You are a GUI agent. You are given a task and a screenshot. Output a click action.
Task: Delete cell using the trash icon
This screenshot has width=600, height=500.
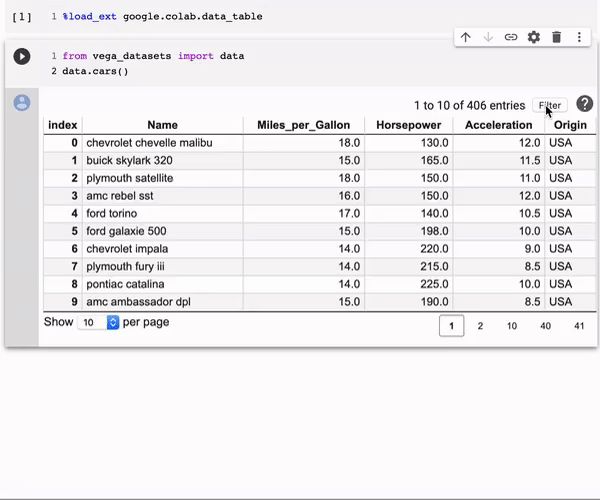(557, 37)
